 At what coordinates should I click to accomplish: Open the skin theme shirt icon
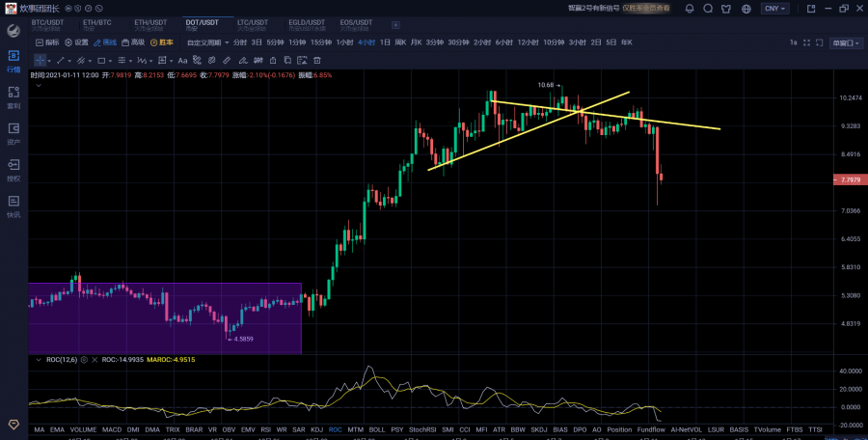(x=726, y=9)
